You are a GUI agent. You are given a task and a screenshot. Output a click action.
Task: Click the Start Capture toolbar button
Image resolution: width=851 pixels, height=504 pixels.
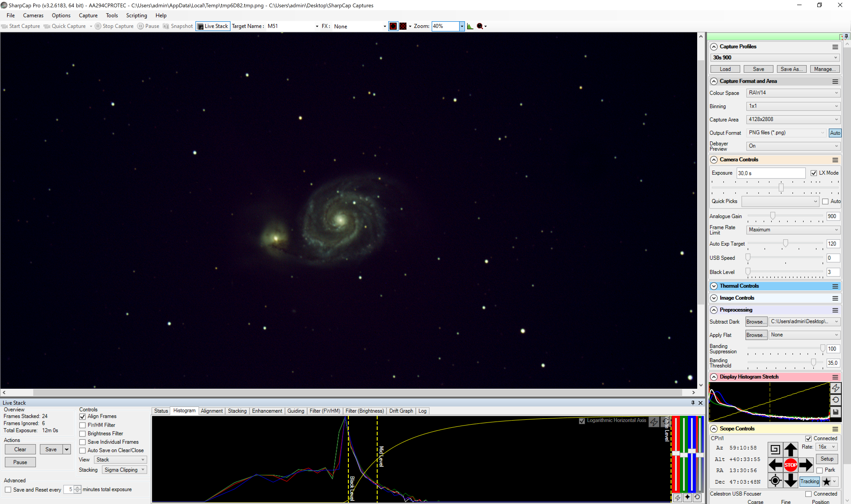[20, 26]
